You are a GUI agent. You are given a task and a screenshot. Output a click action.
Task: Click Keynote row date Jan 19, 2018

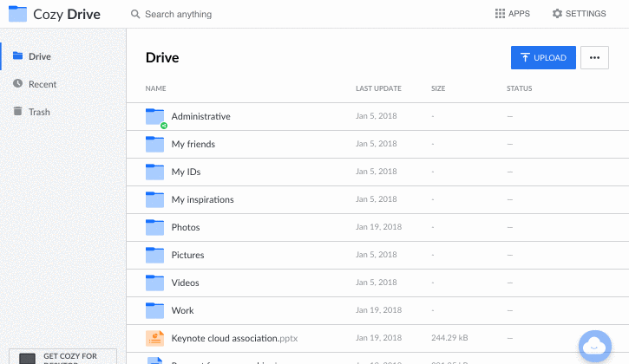tap(378, 338)
